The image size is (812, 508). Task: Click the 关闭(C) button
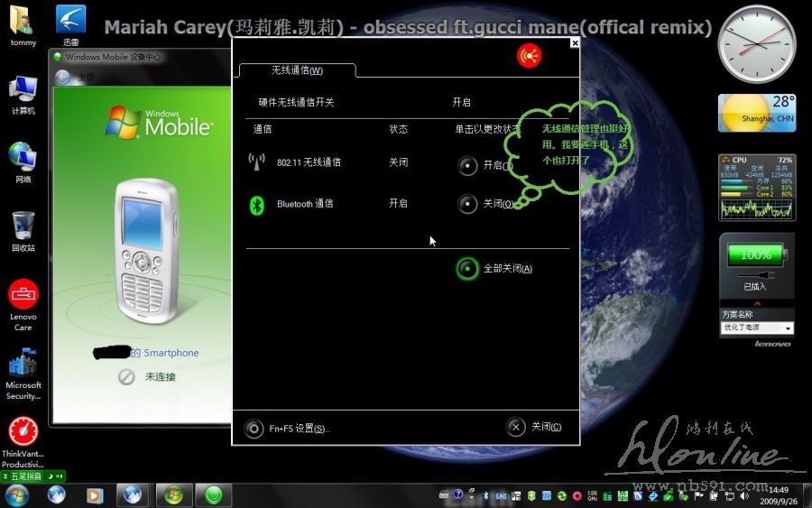(x=534, y=427)
